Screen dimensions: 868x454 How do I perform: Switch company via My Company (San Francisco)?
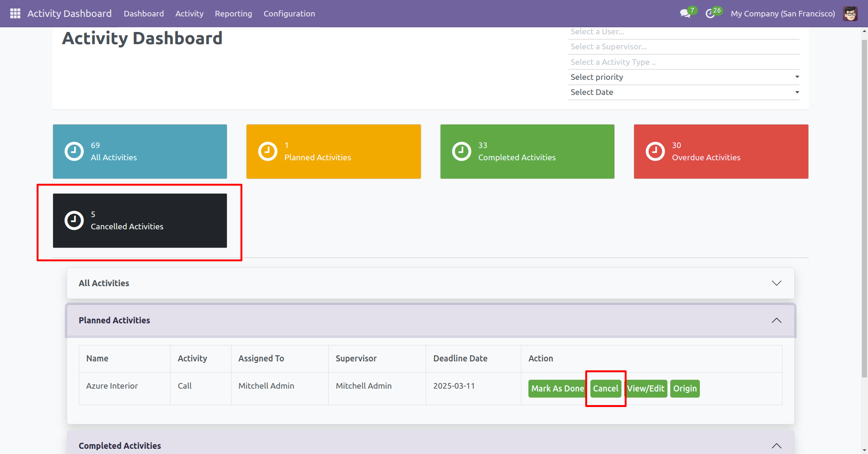pyautogui.click(x=783, y=14)
